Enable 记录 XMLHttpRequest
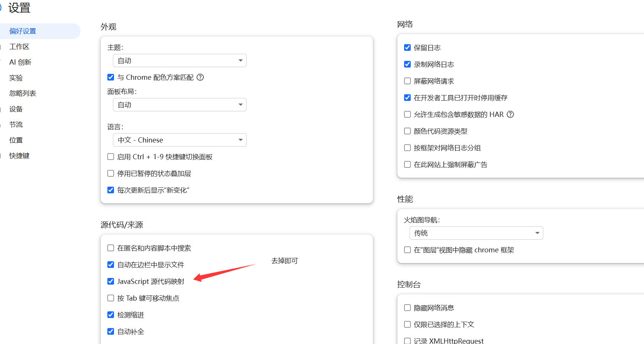This screenshot has width=644, height=344. coord(407,341)
